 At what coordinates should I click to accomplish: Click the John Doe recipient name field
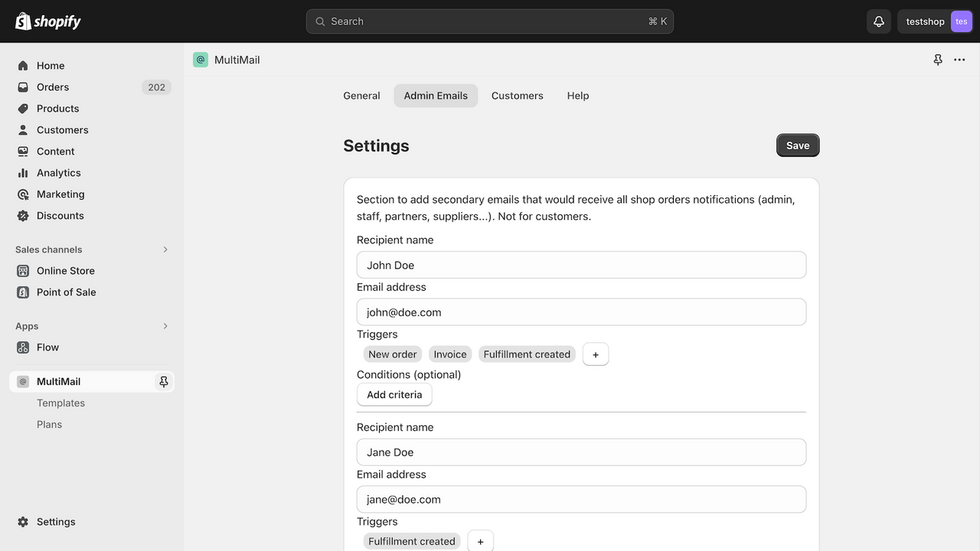pyautogui.click(x=581, y=265)
